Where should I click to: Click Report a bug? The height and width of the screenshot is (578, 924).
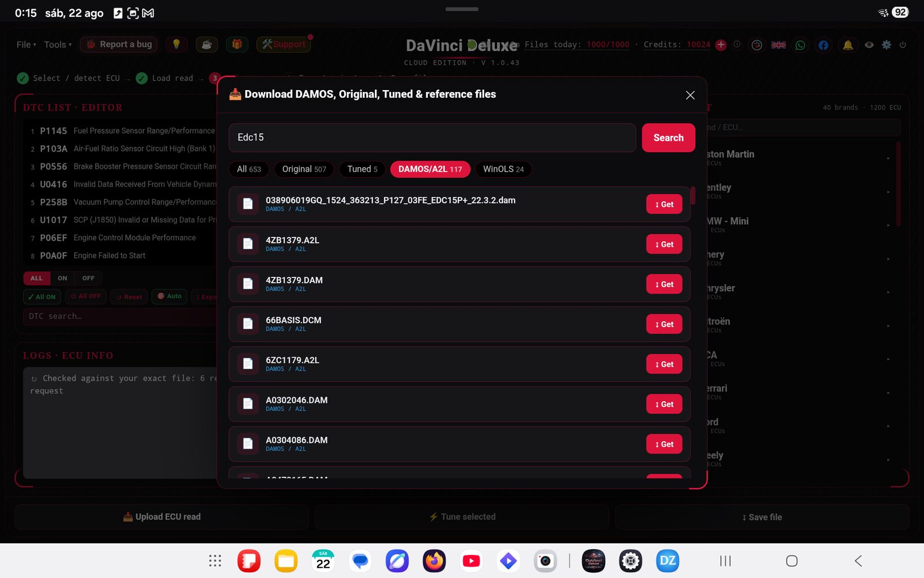tap(119, 45)
